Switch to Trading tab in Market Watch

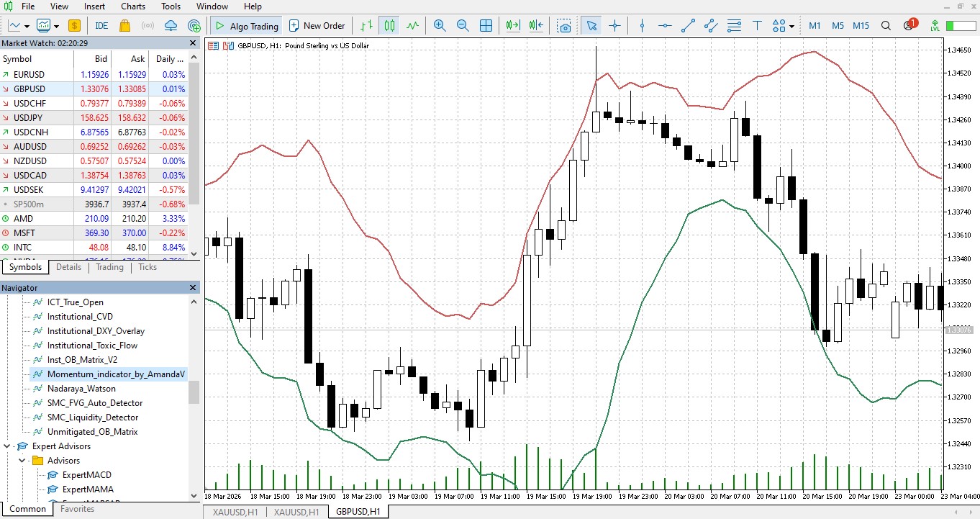[x=110, y=267]
